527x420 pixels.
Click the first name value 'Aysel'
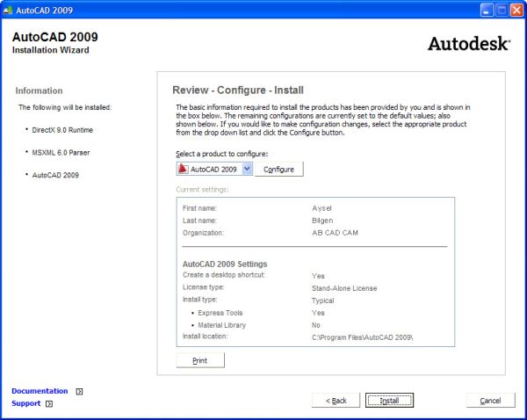[x=321, y=208]
